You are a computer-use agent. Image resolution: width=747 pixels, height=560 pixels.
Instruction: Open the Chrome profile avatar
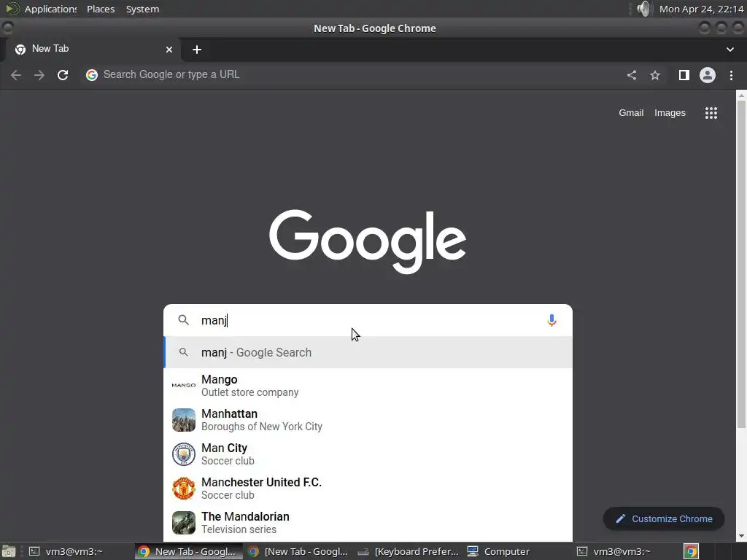[708, 75]
